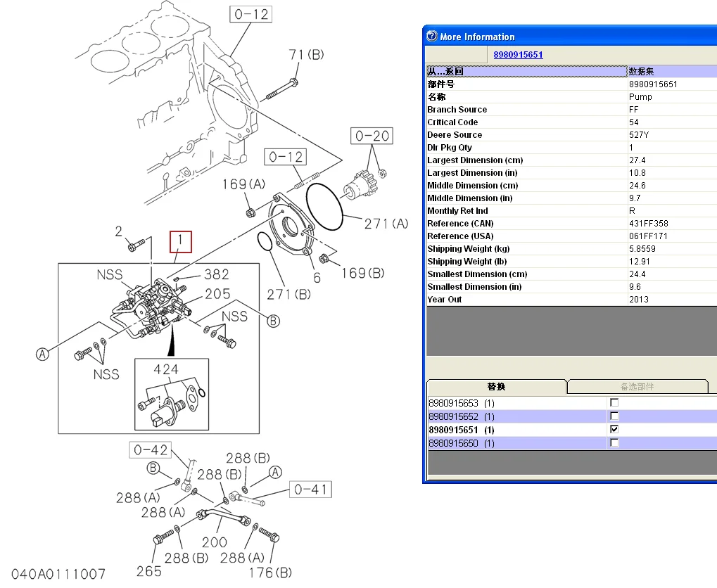Screen dimensions: 717x588
Task: Check the box for part 8980915653
Action: tap(614, 403)
